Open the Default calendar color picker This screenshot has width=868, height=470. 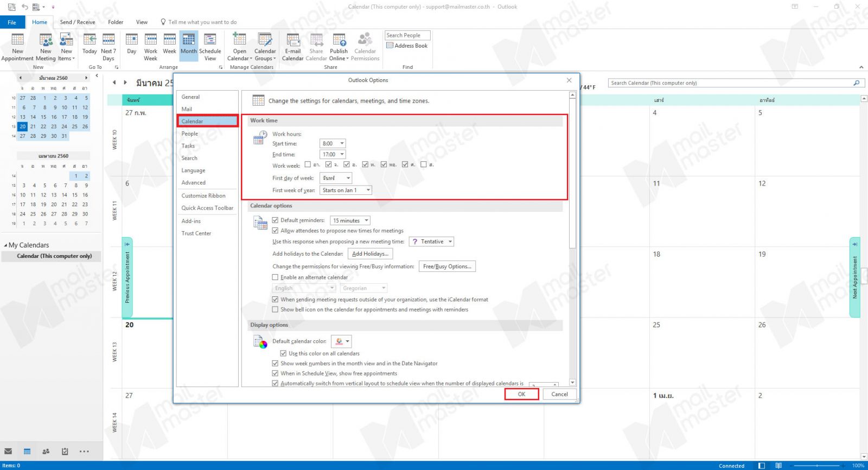coord(341,341)
